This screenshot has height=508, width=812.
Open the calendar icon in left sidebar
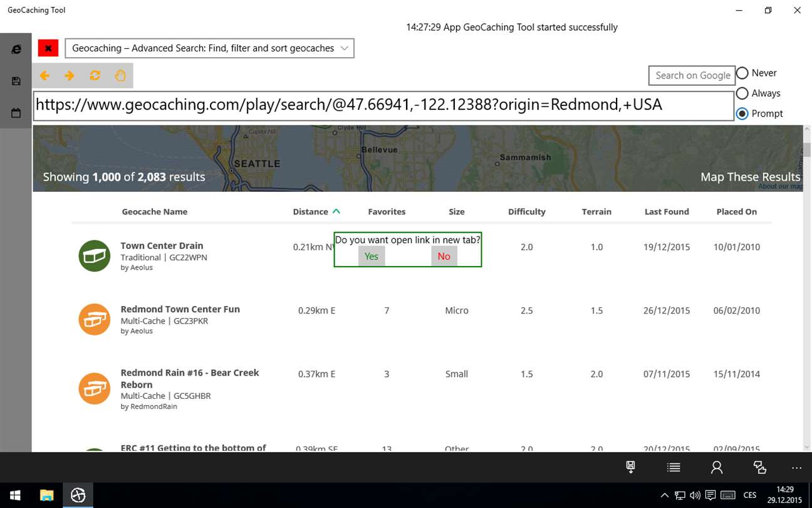(16, 114)
